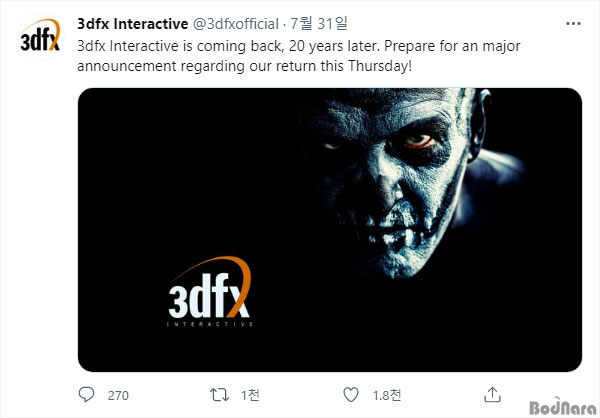Click the INTERACTIVE subtitle under the image logo
The width and height of the screenshot is (600, 418).
pyautogui.click(x=210, y=324)
